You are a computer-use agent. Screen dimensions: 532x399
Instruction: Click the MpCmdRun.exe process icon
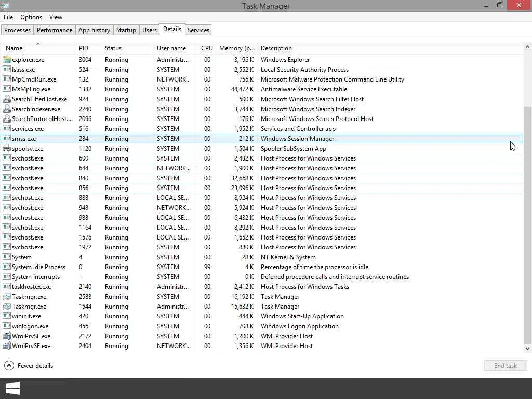(6, 79)
